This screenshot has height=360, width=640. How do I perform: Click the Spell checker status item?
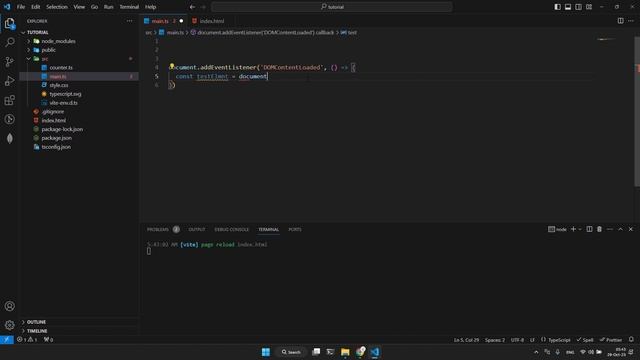pyautogui.click(x=585, y=340)
